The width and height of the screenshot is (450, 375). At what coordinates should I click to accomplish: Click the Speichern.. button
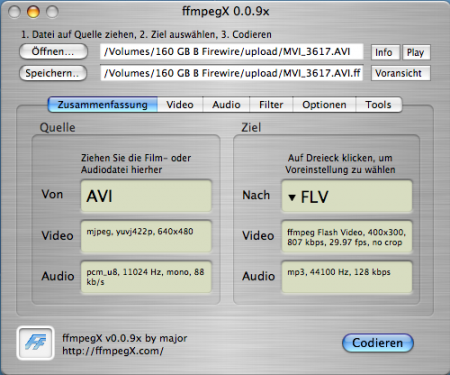pos(53,73)
